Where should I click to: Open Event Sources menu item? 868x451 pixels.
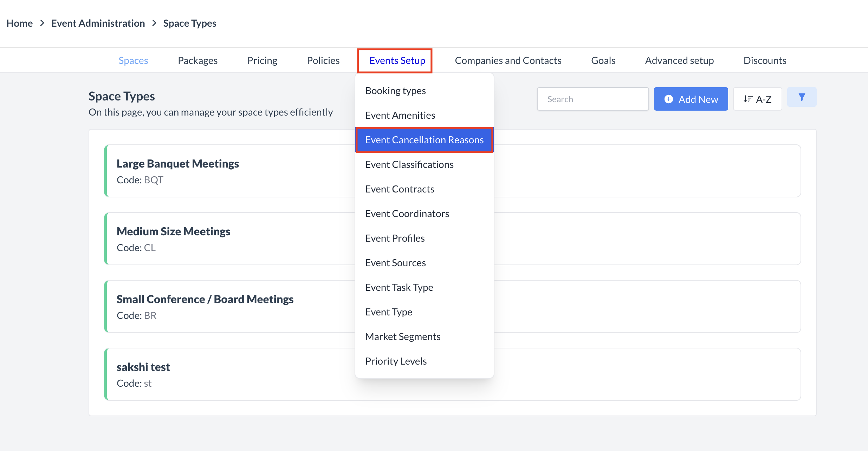click(425, 263)
